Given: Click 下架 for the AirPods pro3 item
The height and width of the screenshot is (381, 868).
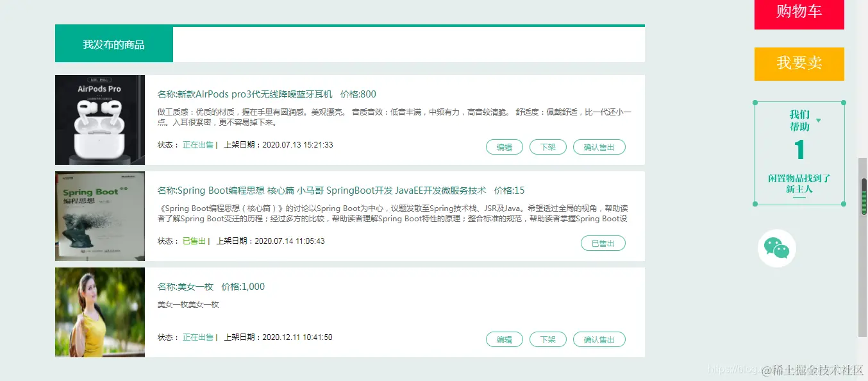Looking at the screenshot, I should pyautogui.click(x=548, y=147).
